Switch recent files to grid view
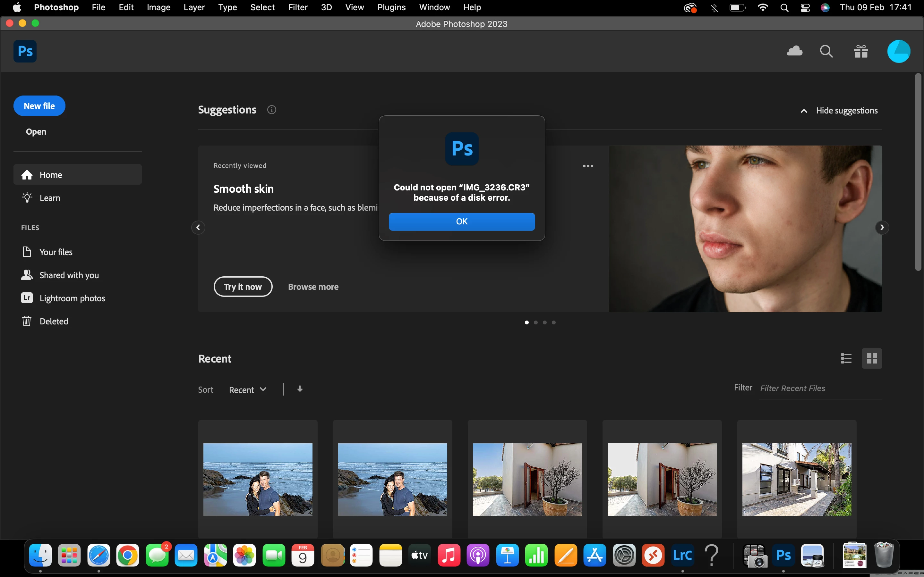 pyautogui.click(x=872, y=358)
